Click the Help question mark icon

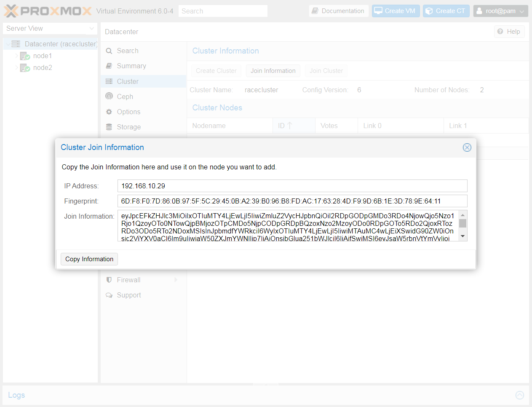click(x=500, y=32)
